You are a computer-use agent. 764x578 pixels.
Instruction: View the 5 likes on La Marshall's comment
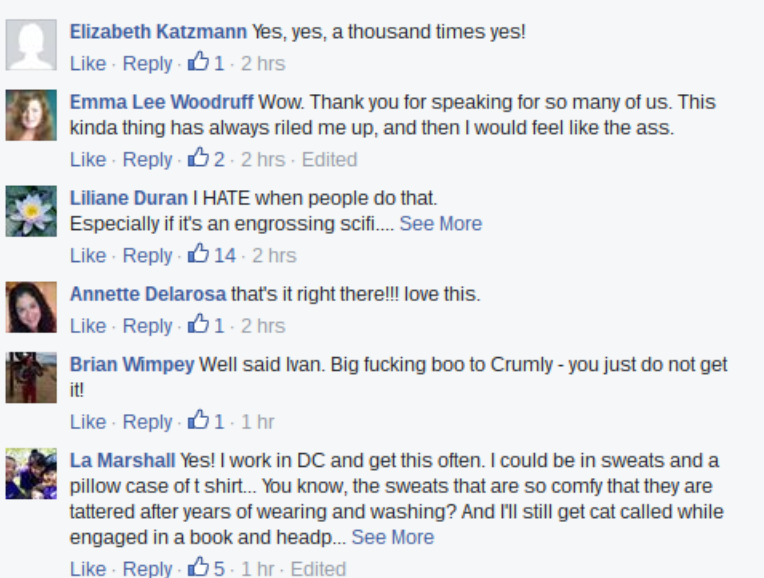click(x=219, y=568)
